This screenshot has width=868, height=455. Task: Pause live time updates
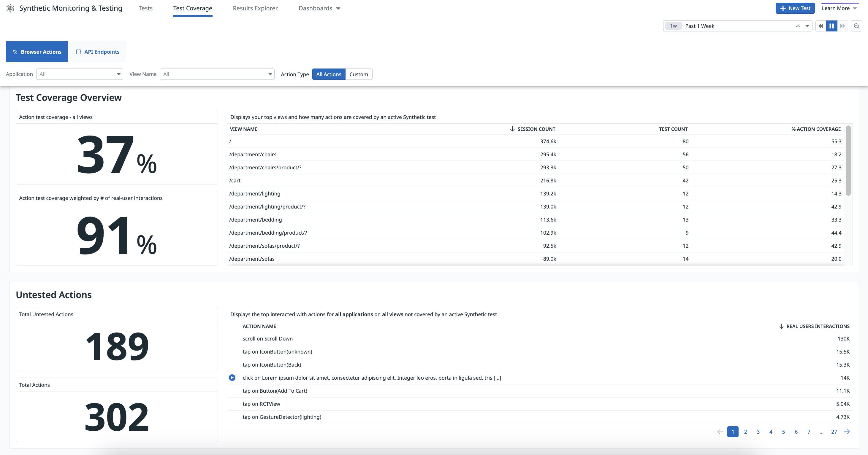pos(831,26)
